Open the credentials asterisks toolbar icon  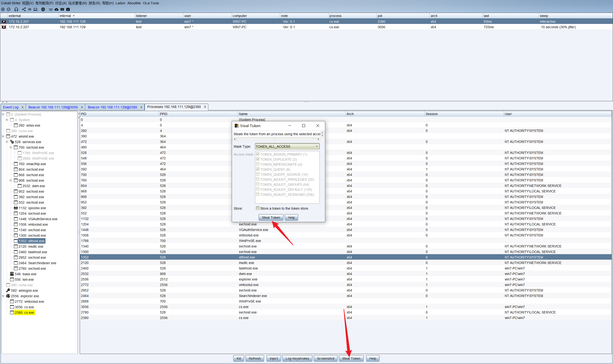coord(51,9)
